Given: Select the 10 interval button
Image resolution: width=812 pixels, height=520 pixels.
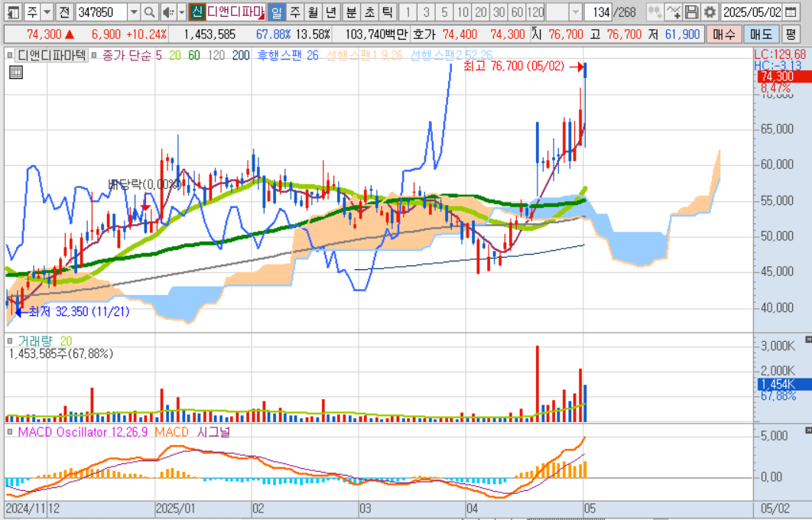Looking at the screenshot, I should 463,12.
